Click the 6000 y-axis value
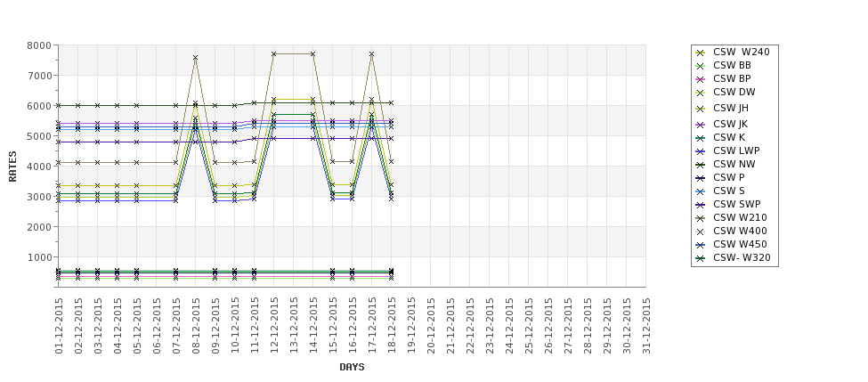 39,106
